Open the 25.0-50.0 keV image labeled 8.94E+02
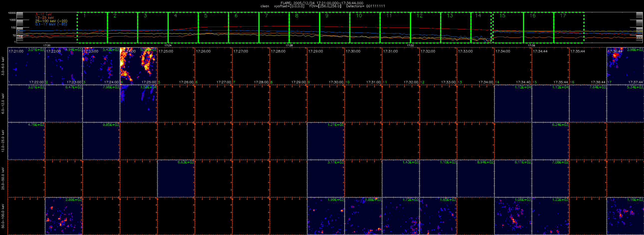The height and width of the screenshot is (235, 644). [476, 179]
